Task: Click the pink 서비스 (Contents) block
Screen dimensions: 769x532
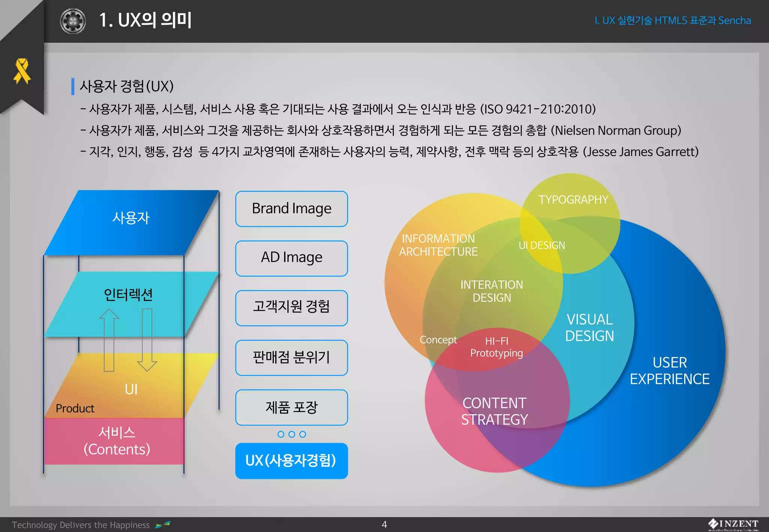Action: coord(114,441)
